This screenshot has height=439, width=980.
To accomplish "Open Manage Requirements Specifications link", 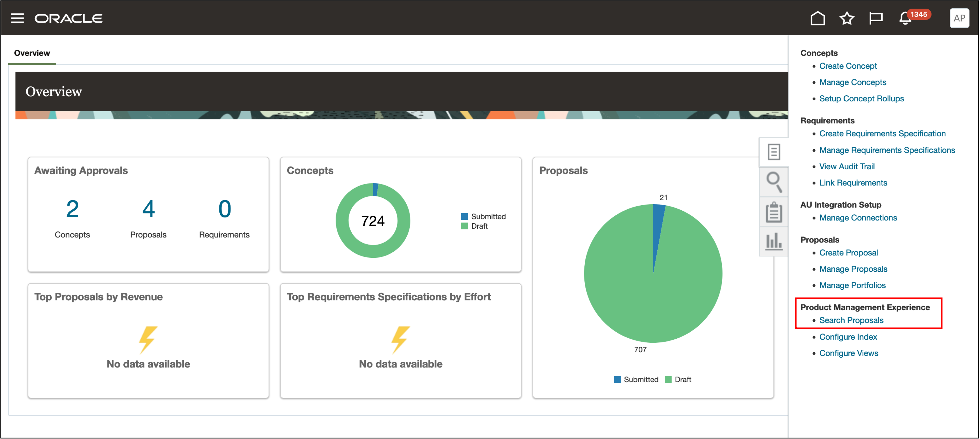I will [x=887, y=150].
